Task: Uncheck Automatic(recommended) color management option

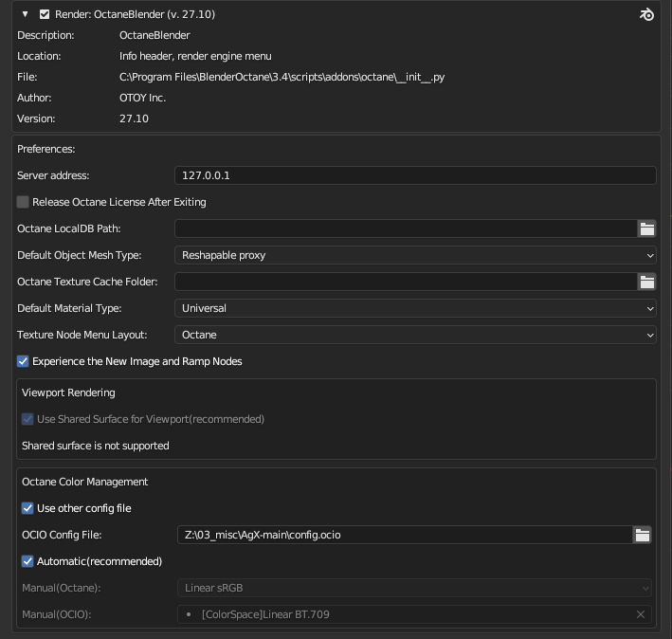Action: click(x=27, y=561)
